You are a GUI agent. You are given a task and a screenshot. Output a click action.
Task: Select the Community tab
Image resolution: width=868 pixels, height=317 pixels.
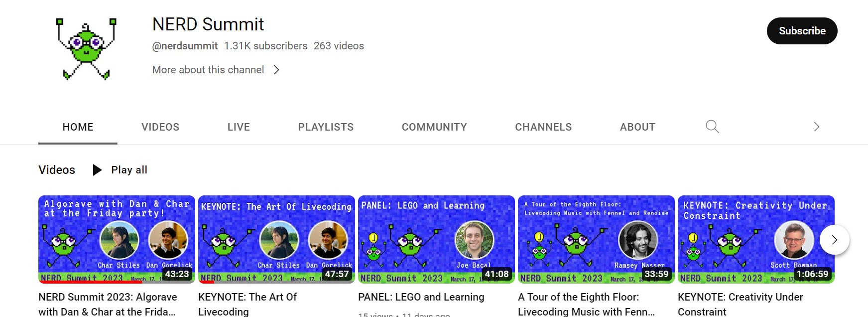tap(434, 127)
